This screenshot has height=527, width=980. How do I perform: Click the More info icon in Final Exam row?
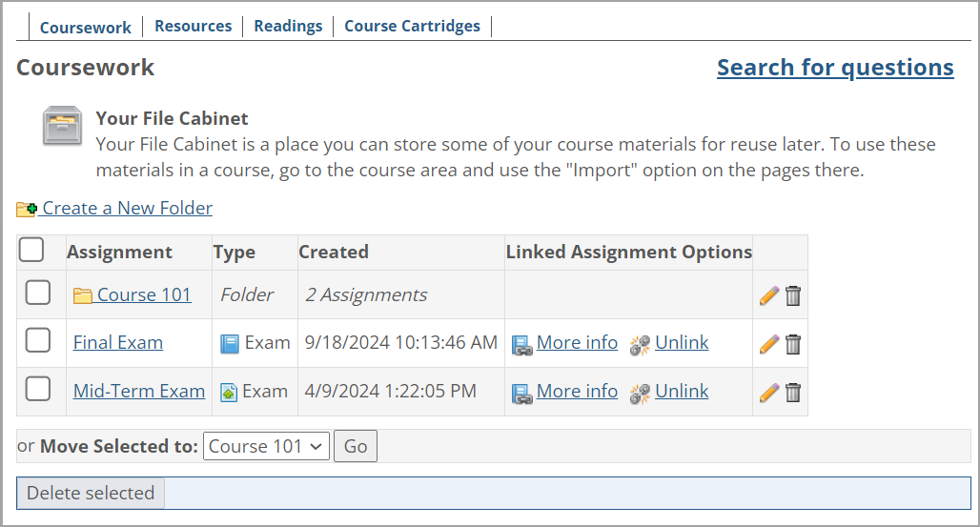click(521, 344)
